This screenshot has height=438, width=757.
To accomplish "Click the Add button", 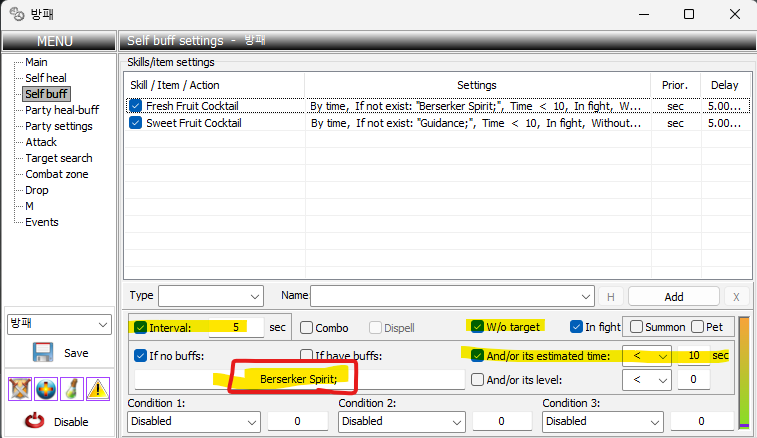I will tap(673, 297).
